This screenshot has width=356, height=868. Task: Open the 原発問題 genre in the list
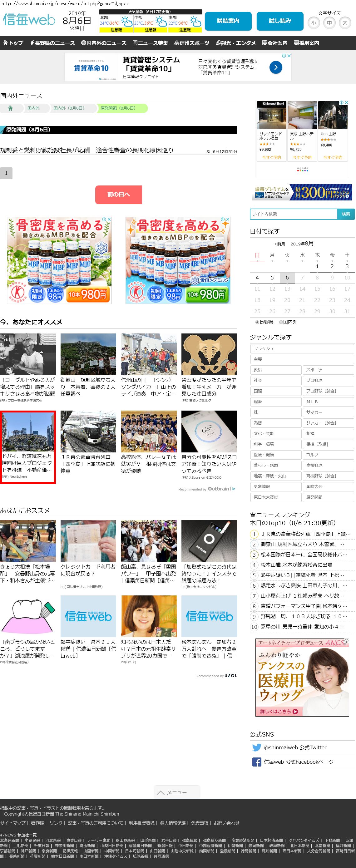(x=328, y=497)
